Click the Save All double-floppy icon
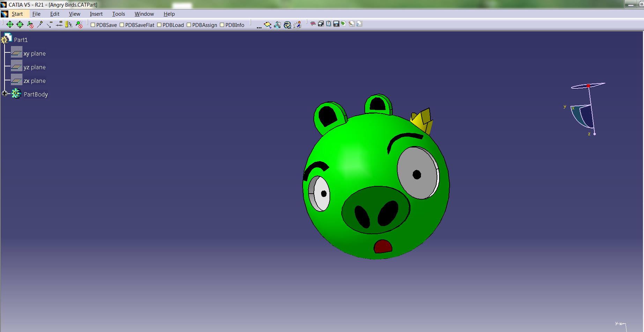644x332 pixels. coord(321,24)
